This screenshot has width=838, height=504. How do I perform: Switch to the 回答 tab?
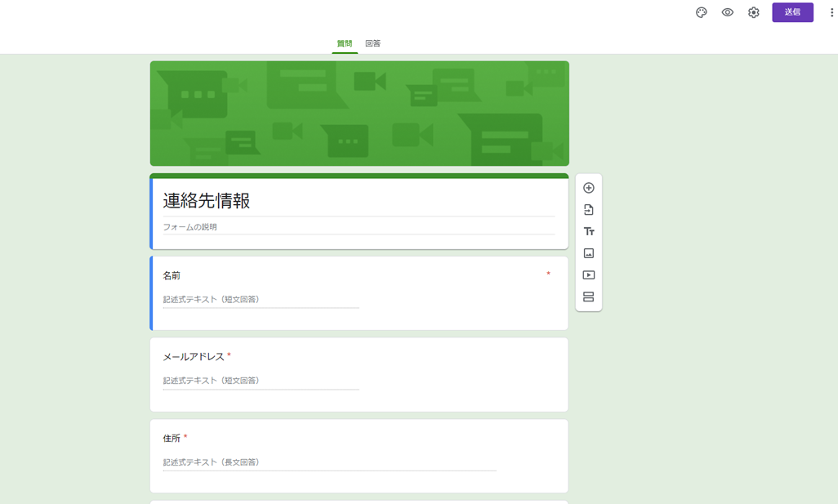373,43
